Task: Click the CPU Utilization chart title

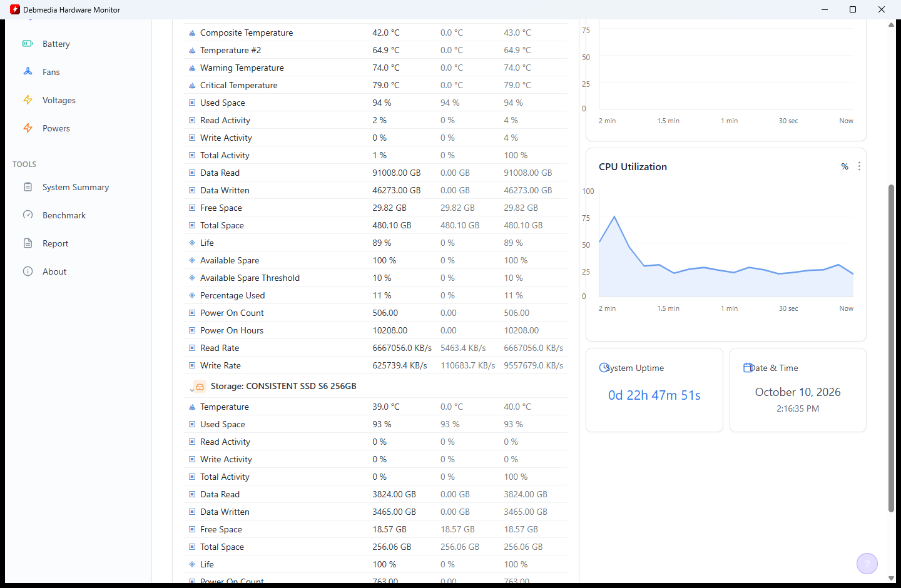Action: 633,166
